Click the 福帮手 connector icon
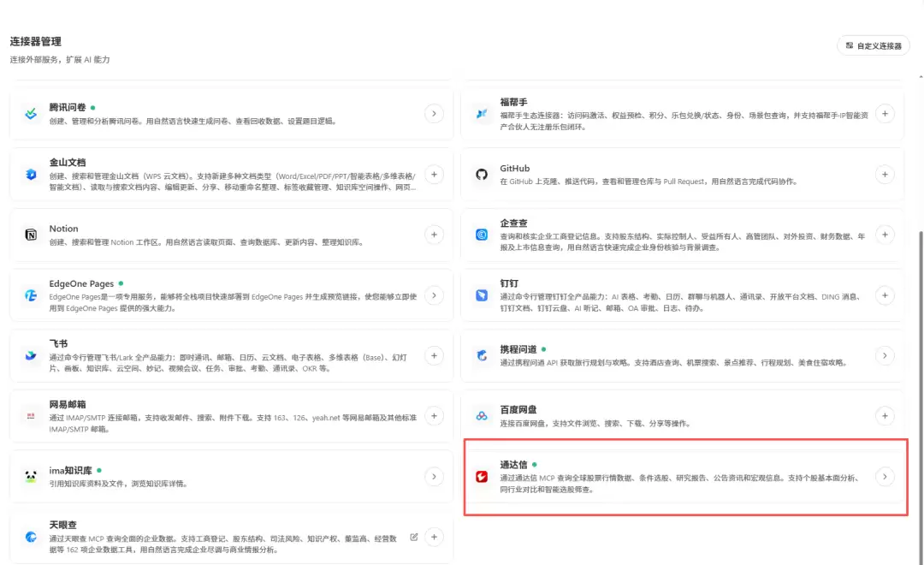Viewport: 924px width, 565px height. [x=482, y=114]
